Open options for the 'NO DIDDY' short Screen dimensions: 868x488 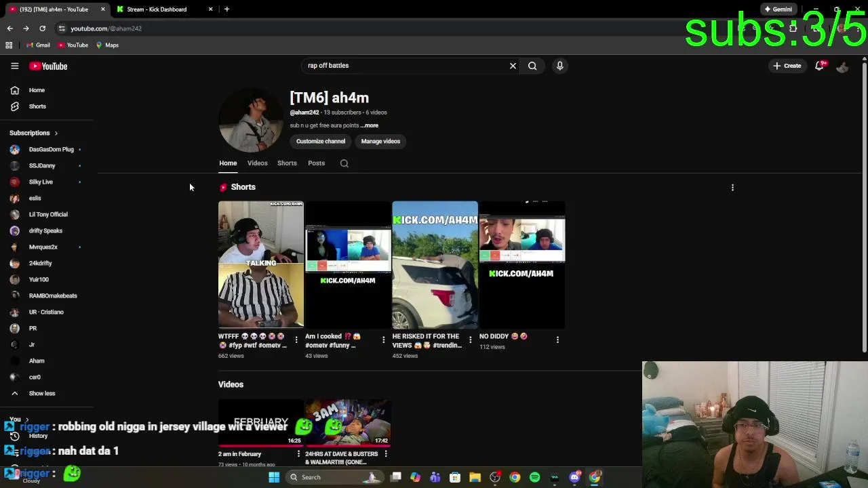click(x=557, y=340)
